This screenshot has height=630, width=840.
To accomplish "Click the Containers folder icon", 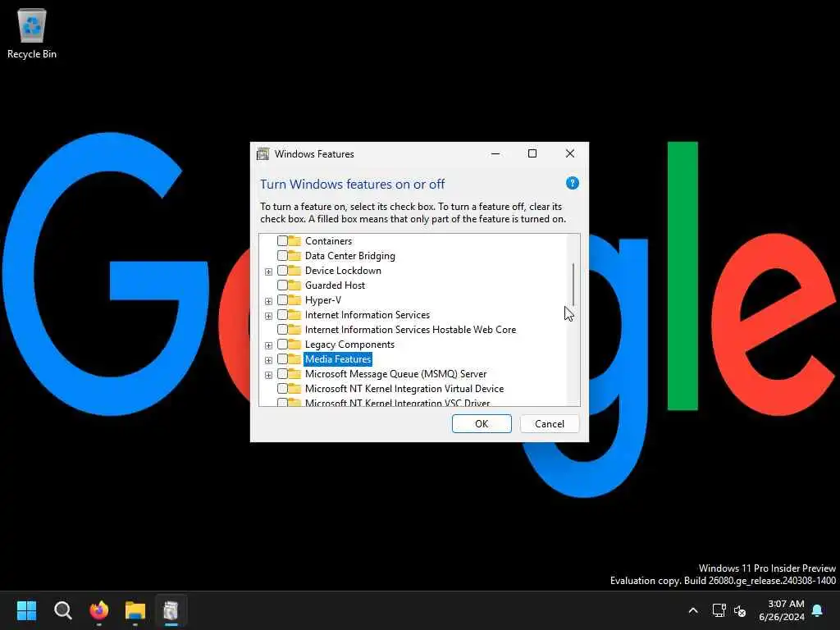I will point(294,240).
